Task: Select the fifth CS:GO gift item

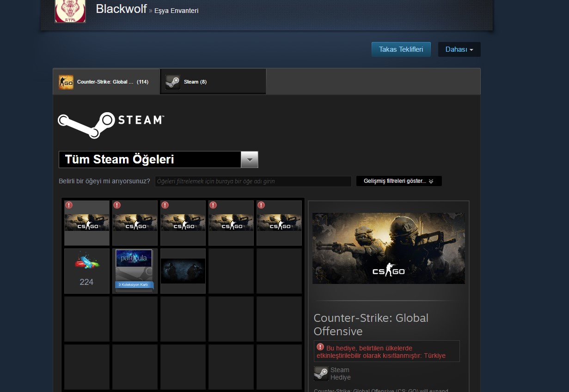Action: 279,223
